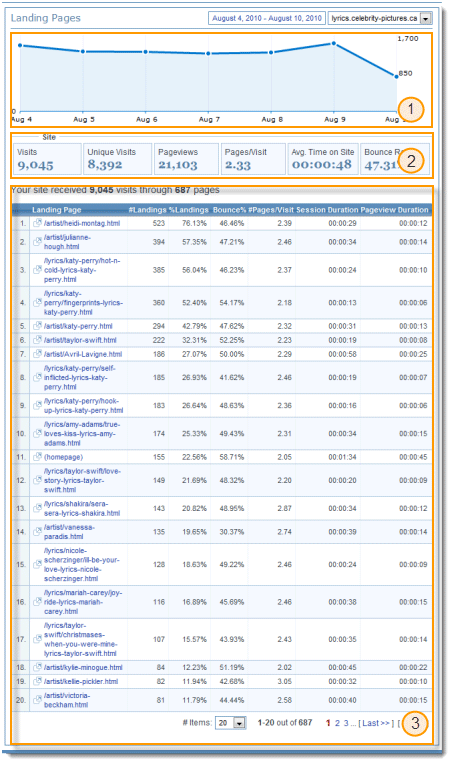Select the Visits 9,045 metric box
The width and height of the screenshot is (454, 765).
click(47, 159)
